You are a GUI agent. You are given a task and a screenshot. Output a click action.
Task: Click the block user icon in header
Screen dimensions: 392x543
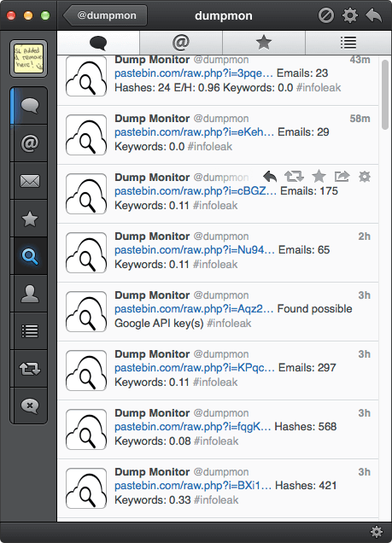(326, 15)
